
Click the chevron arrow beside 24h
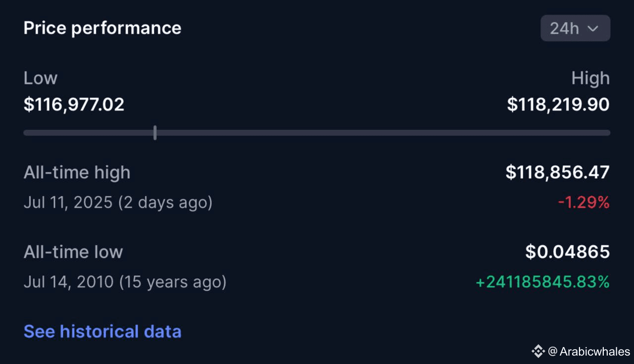593,29
